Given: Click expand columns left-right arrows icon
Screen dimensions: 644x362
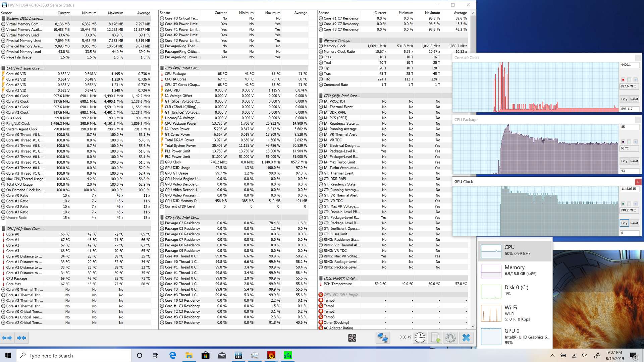Looking at the screenshot, I should click(7, 338).
